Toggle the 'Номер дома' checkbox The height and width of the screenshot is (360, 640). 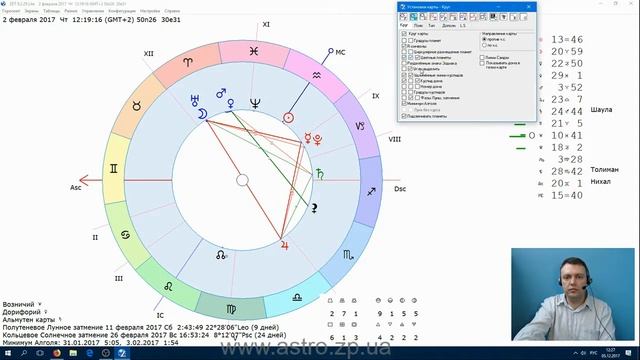coord(417,87)
